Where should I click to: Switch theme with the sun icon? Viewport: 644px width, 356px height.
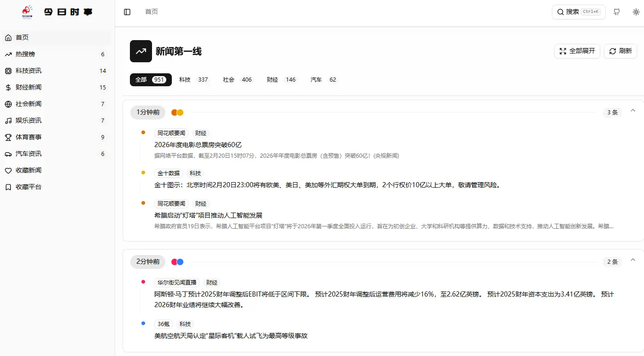(x=636, y=12)
